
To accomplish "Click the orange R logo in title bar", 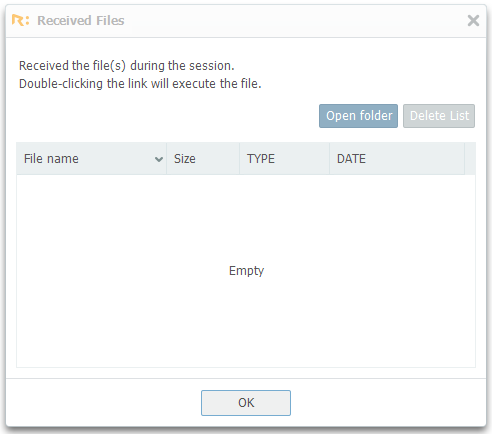I will pos(20,20).
